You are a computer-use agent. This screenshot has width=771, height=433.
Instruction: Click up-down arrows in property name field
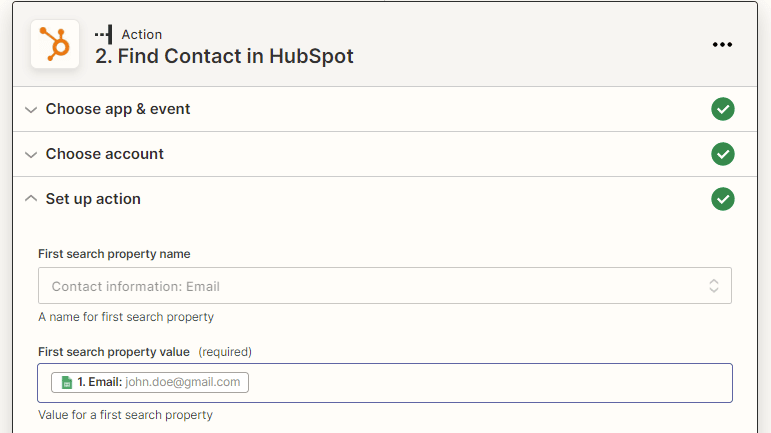pyautogui.click(x=714, y=286)
